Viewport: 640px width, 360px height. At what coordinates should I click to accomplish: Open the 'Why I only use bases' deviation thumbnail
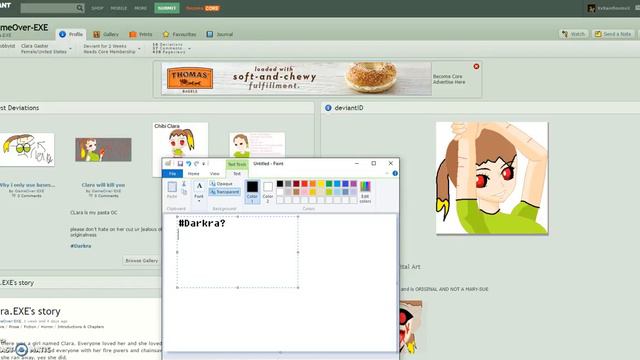27,149
